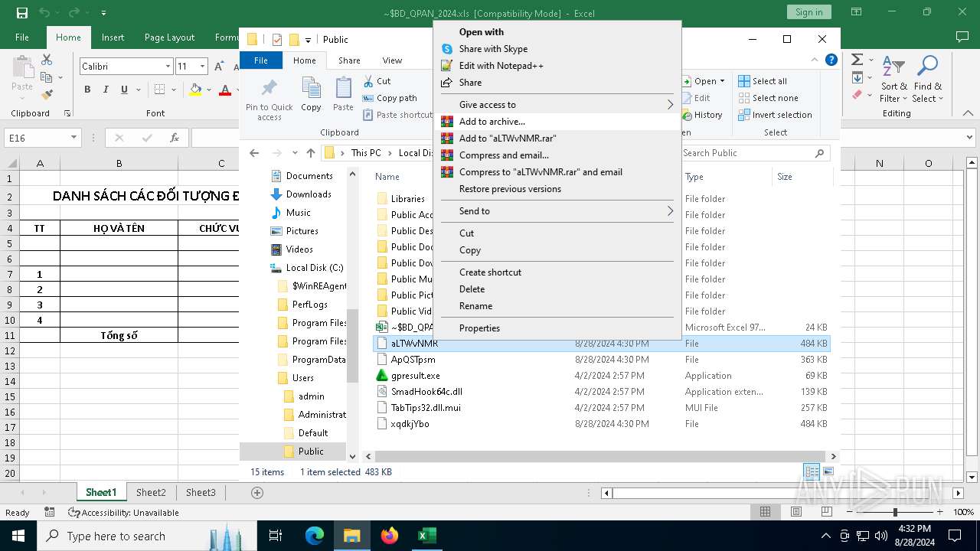
Task: Open the Sort & Filter menu
Action: 893,79
